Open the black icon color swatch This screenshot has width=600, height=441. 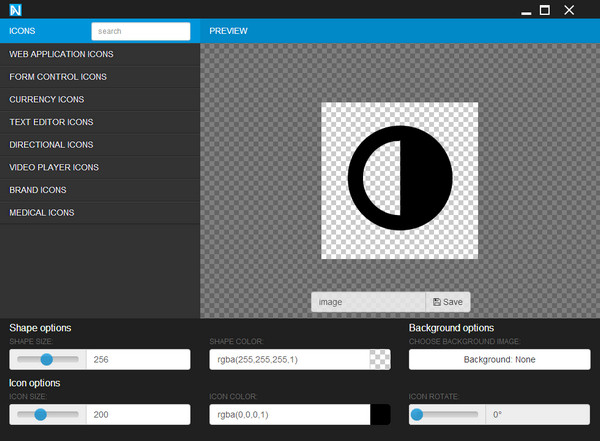380,414
